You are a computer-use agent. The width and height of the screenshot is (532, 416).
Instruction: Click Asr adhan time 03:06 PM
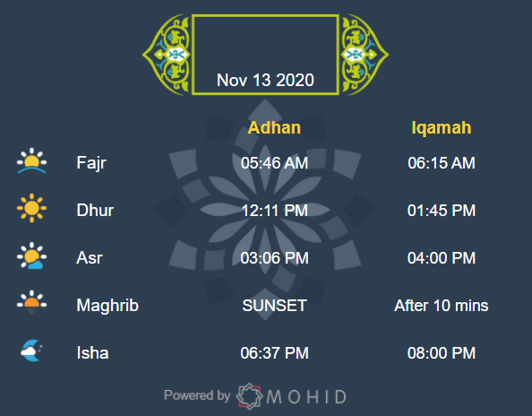274,258
